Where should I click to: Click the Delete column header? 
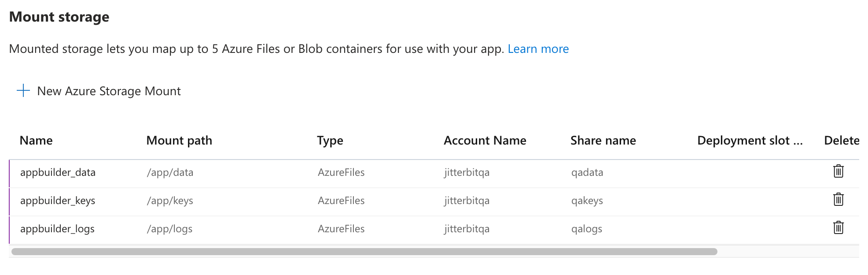point(841,141)
